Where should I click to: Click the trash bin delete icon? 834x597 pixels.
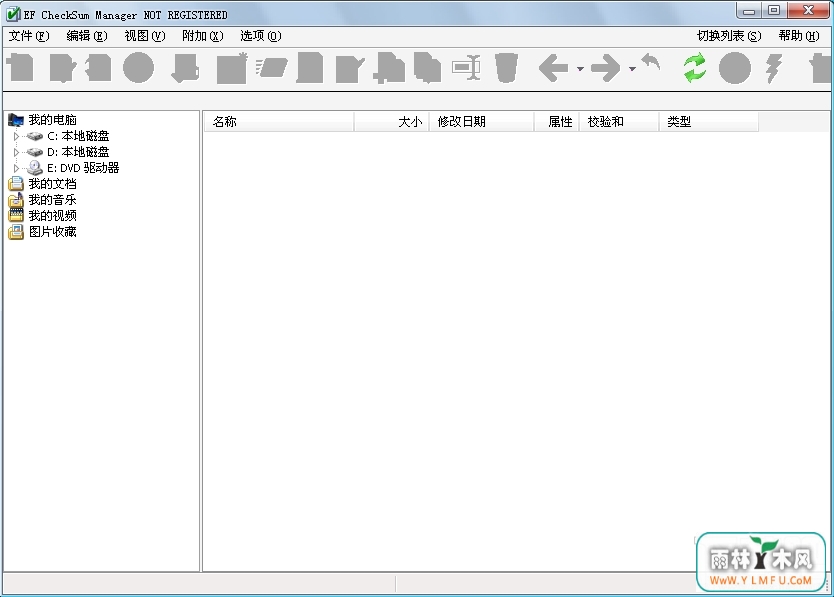click(x=506, y=68)
